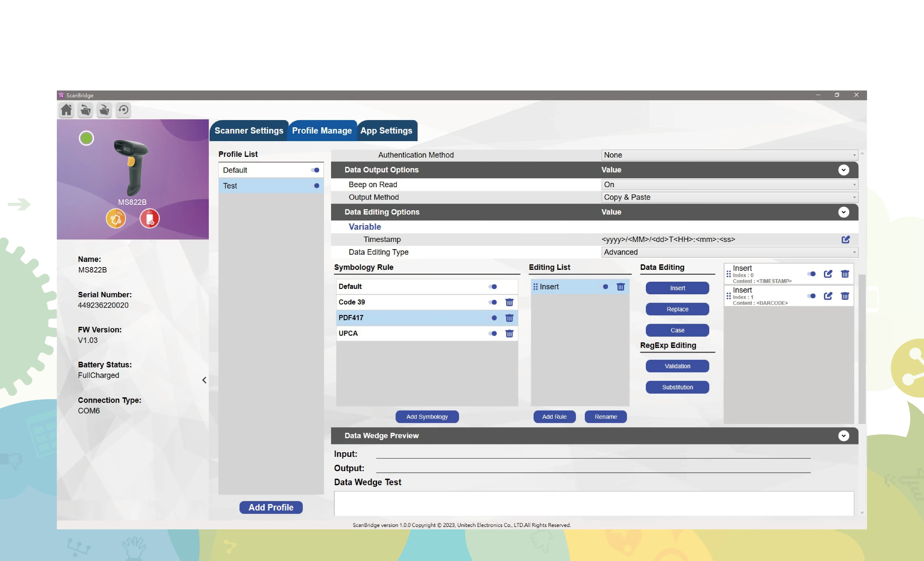Toggle the Insert Index 1 entry switch
This screenshot has height=561, width=924.
(x=812, y=296)
